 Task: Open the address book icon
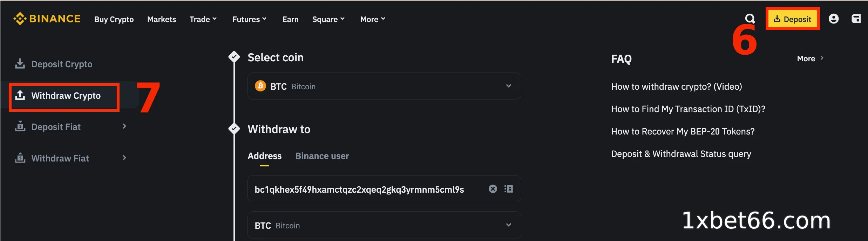tap(508, 189)
